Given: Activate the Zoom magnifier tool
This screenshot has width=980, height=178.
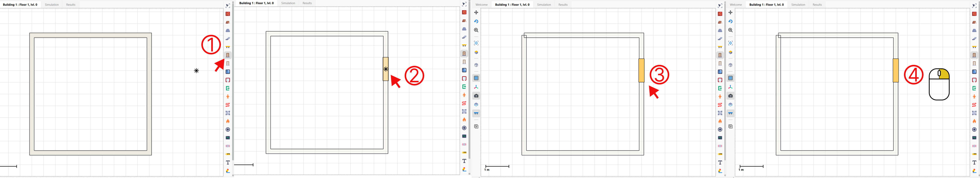Looking at the screenshot, I should [x=476, y=30].
